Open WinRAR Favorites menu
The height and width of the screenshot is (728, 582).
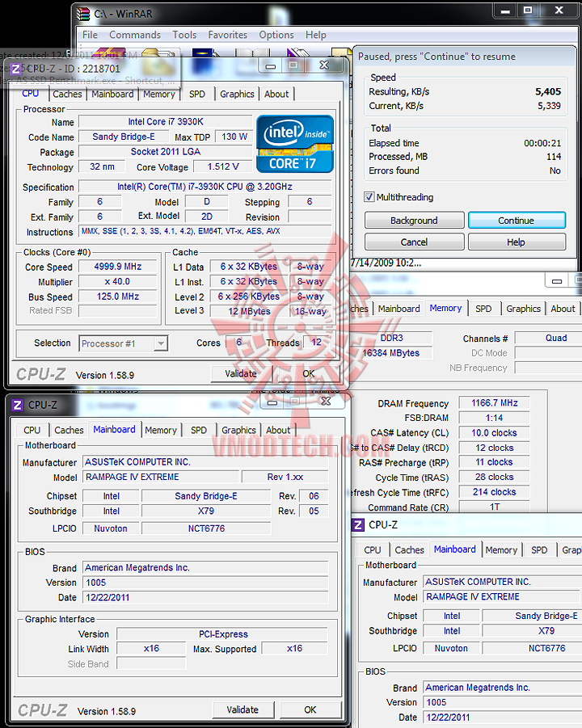pos(228,35)
